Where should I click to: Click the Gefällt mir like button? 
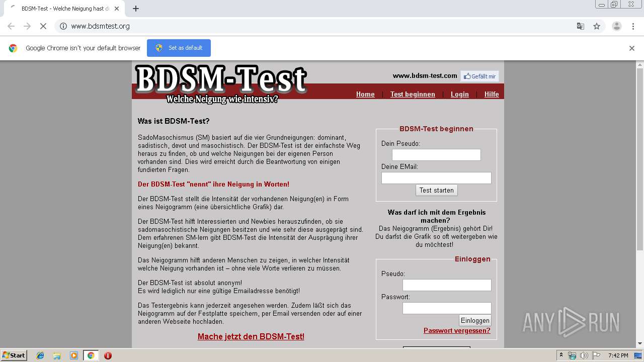coord(479,76)
